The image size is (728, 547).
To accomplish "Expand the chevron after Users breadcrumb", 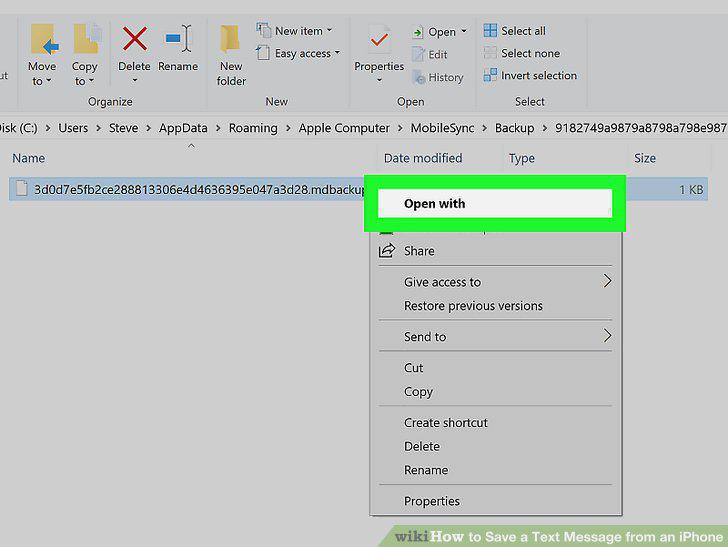I will 98,128.
